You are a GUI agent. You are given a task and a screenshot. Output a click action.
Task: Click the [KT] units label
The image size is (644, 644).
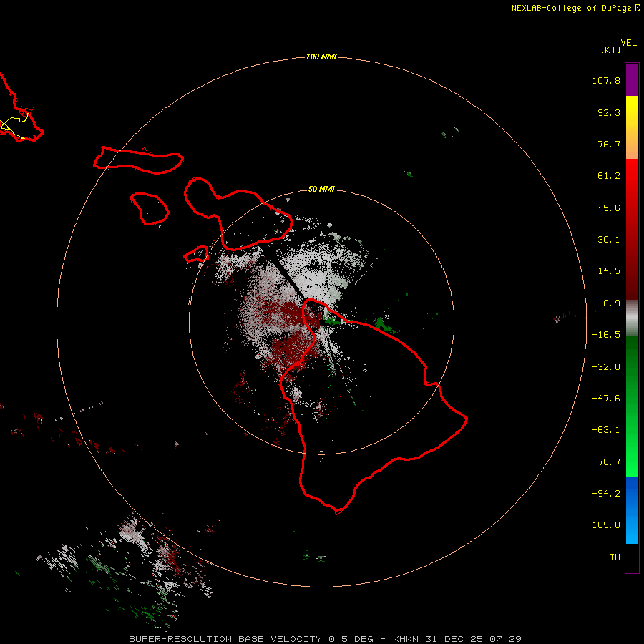click(x=611, y=49)
